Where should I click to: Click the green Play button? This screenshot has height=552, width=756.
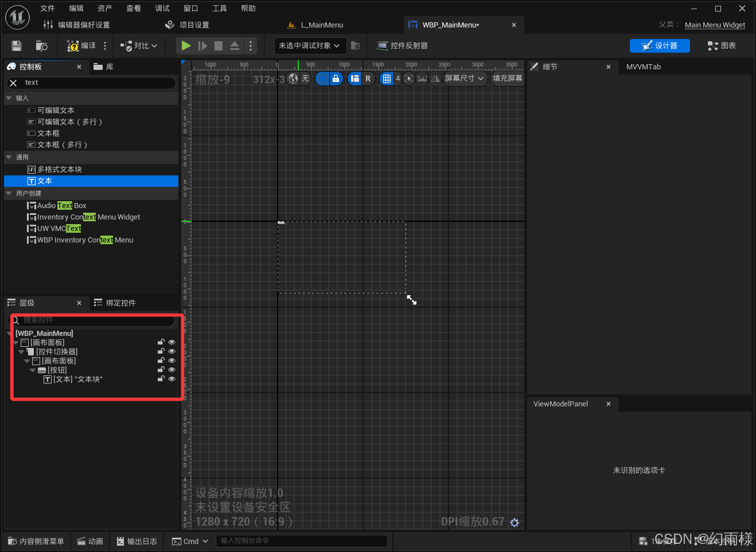point(186,46)
